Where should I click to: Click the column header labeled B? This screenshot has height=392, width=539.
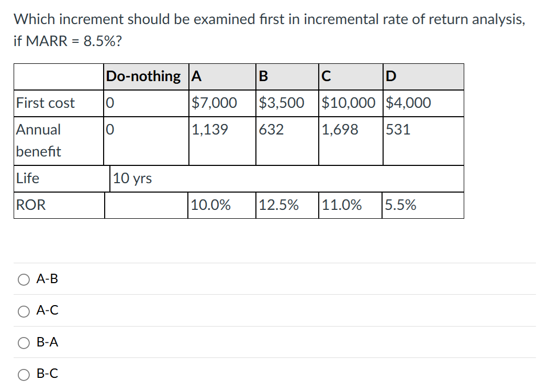(262, 76)
